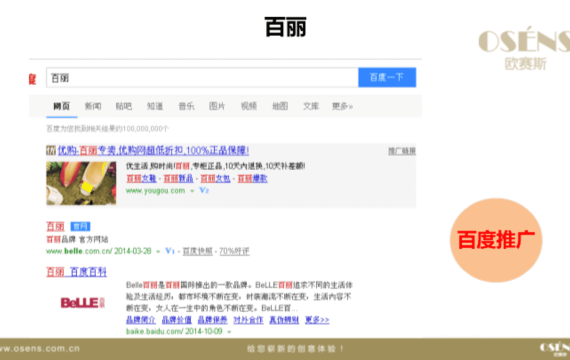Click the www.belle.com.cn URL
This screenshot has width=570, height=360.
pos(99,251)
